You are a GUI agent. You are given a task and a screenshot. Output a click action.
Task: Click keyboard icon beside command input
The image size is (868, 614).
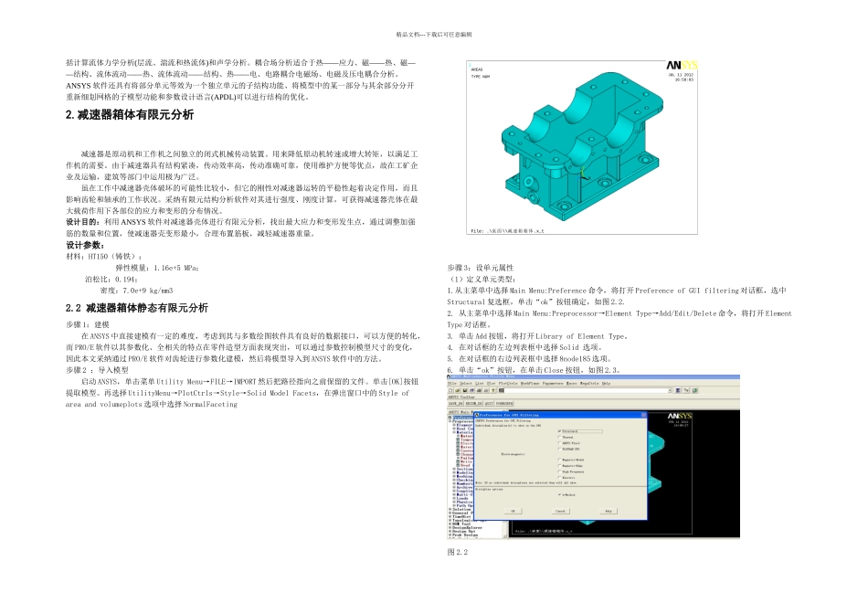(501, 390)
